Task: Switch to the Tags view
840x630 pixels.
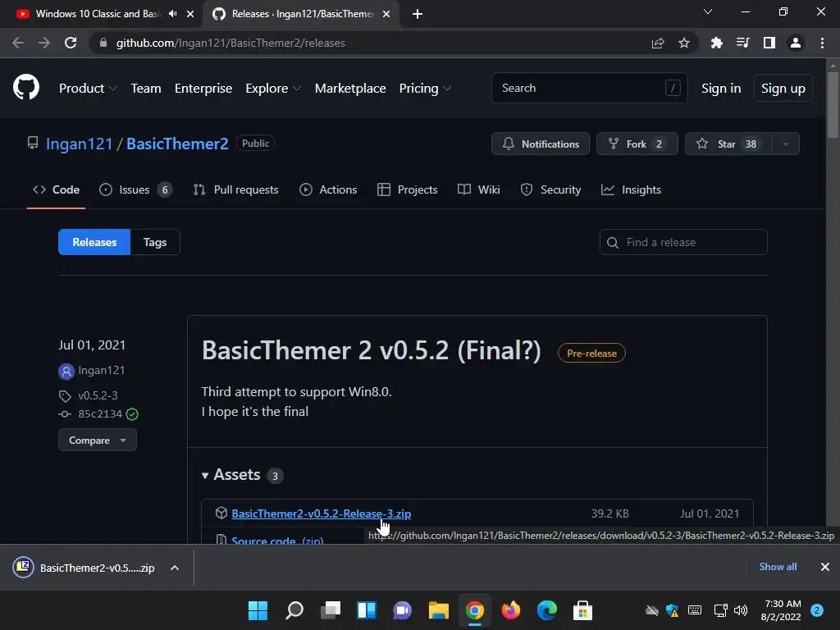Action: click(x=155, y=242)
